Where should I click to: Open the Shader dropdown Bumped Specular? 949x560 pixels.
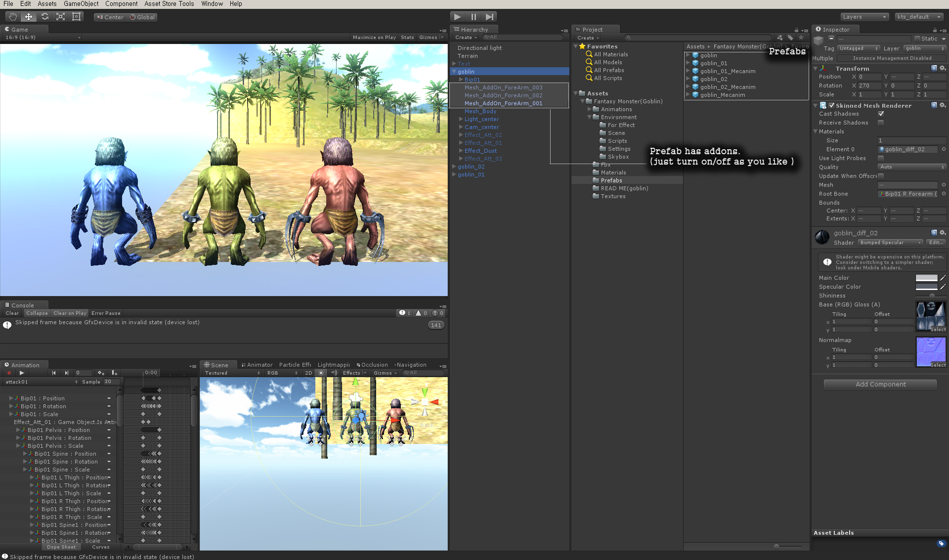click(x=891, y=243)
